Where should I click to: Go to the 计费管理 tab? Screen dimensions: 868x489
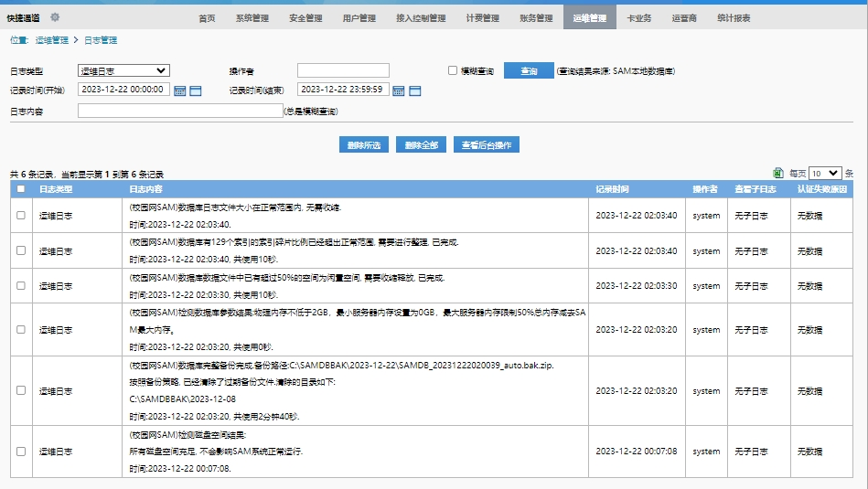[482, 18]
